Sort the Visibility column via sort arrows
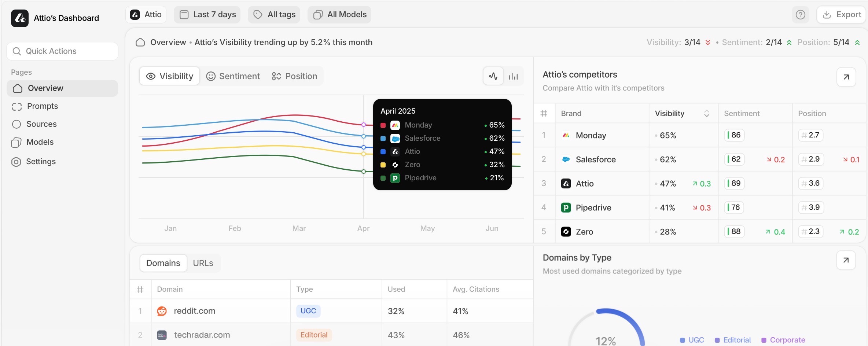The width and height of the screenshot is (868, 346). [707, 114]
